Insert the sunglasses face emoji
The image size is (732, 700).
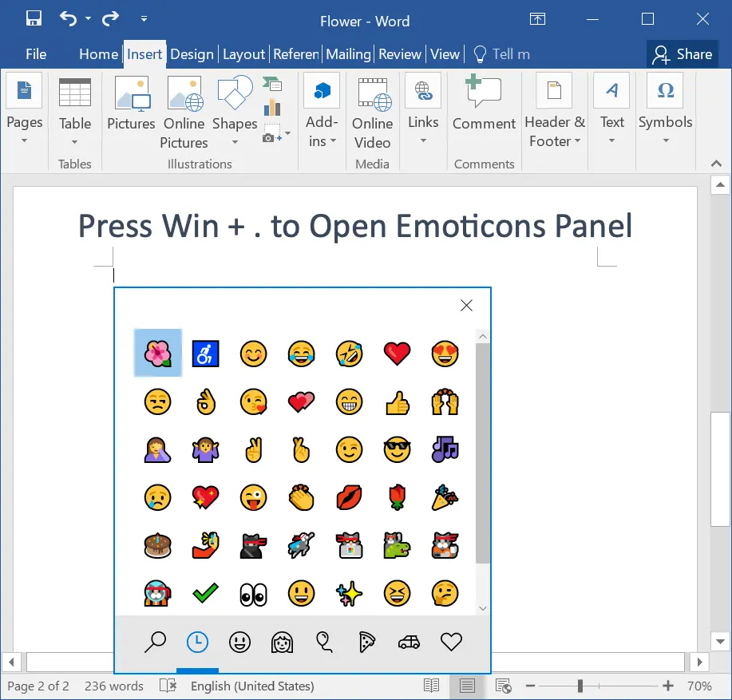(397, 450)
